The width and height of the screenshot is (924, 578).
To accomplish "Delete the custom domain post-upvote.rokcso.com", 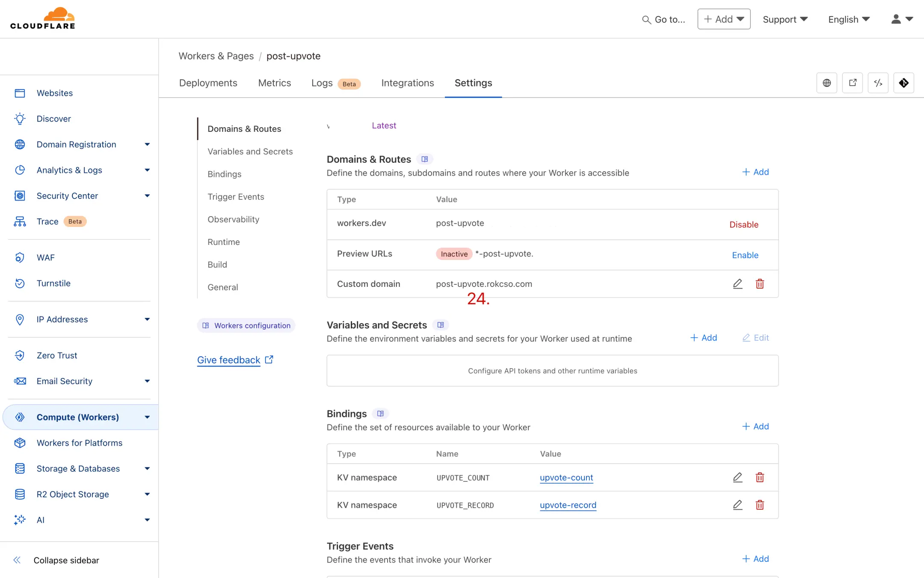I will [x=760, y=284].
